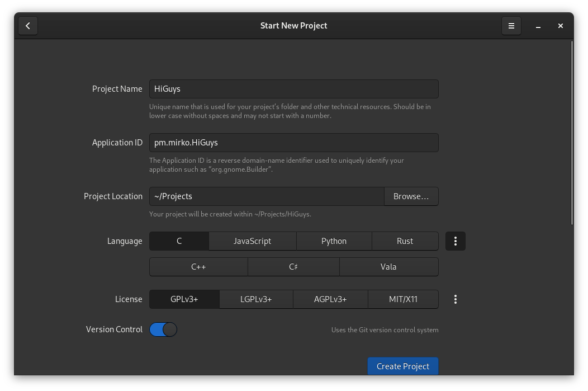Click the Project Name text field

[293, 89]
